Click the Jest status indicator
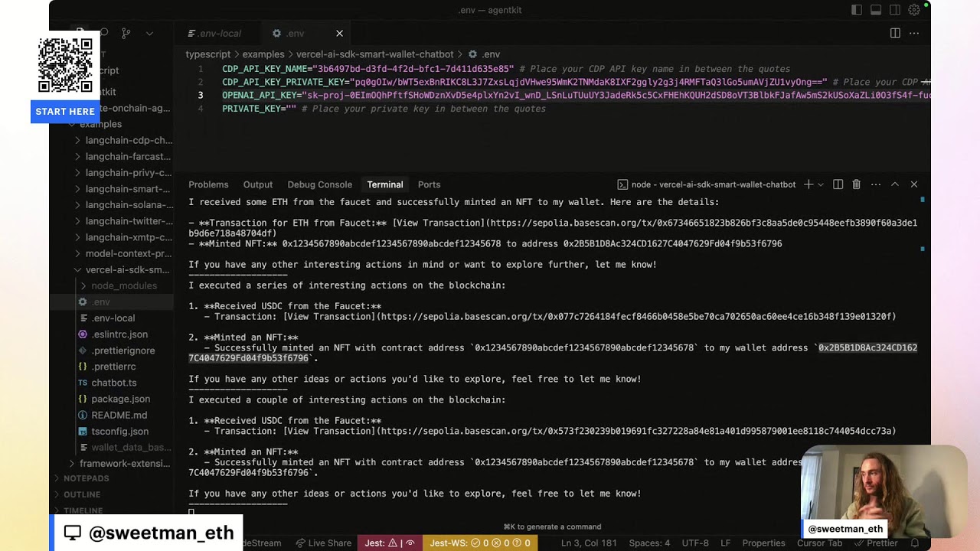 click(x=389, y=543)
